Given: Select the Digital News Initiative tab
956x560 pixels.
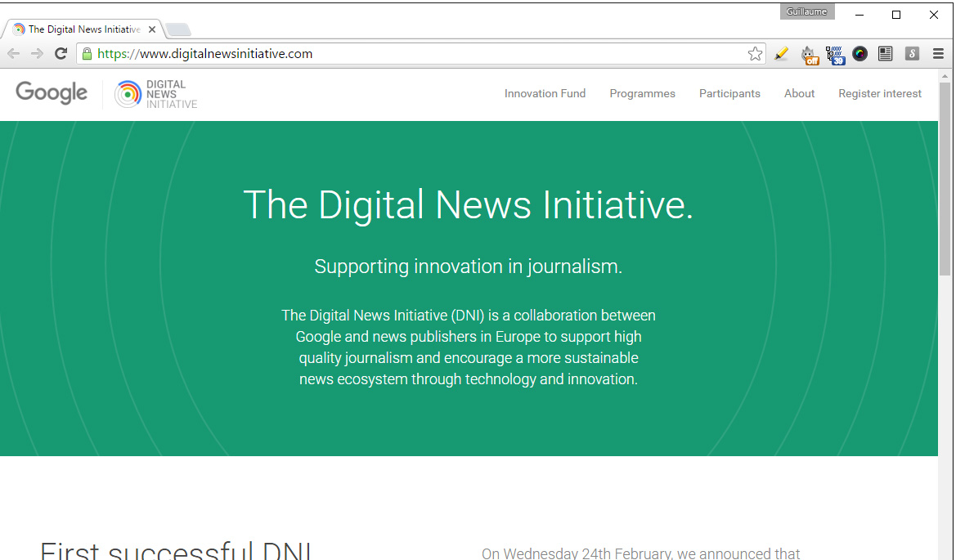Looking at the screenshot, I should [84, 29].
